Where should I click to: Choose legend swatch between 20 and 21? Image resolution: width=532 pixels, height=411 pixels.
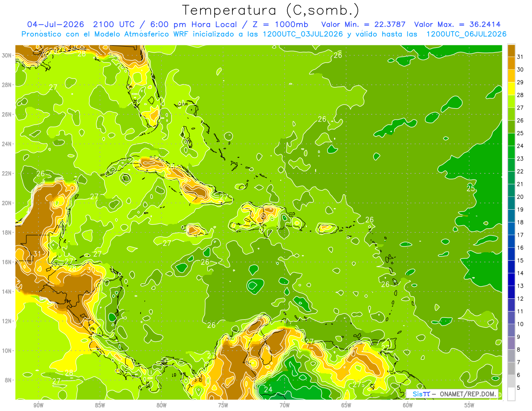pyautogui.click(x=511, y=190)
